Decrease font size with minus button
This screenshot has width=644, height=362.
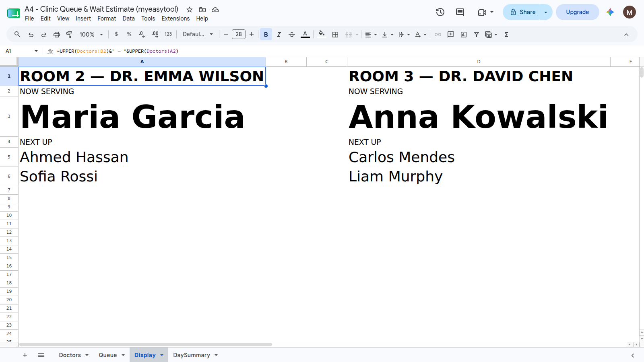[x=226, y=35]
